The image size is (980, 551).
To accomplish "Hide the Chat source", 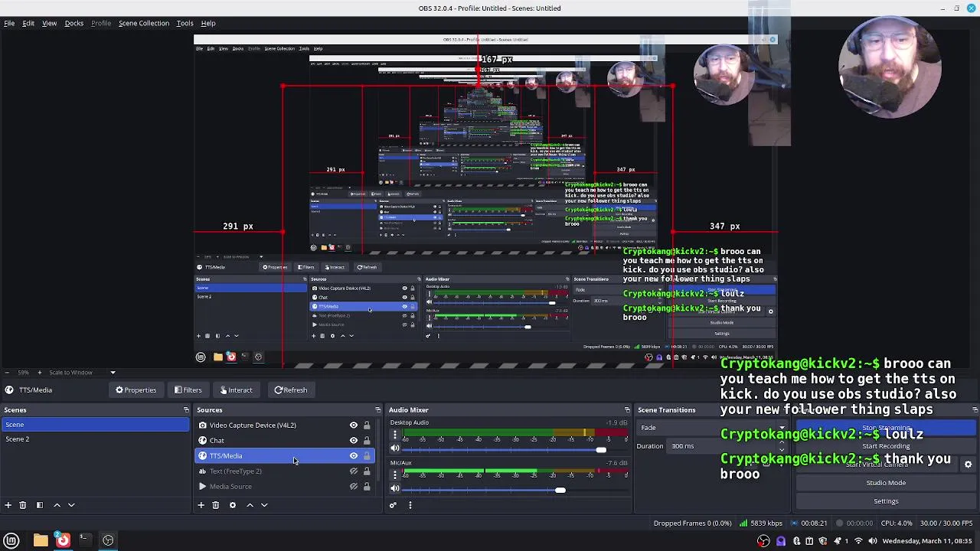I will 354,441.
